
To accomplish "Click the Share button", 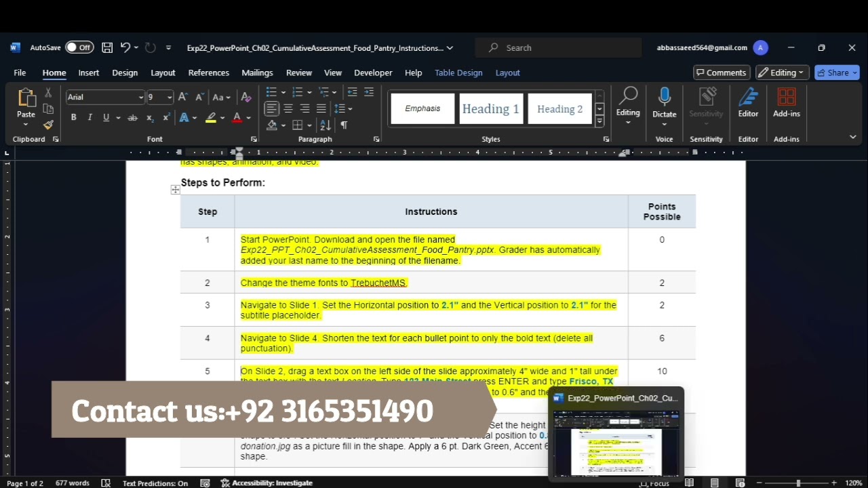I will coord(837,73).
